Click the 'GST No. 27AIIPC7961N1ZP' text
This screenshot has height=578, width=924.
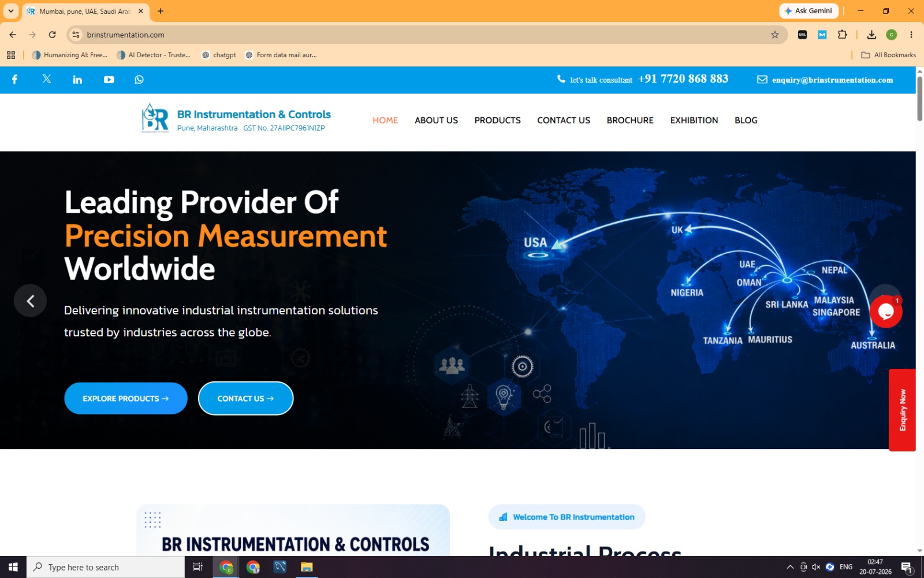(x=284, y=128)
